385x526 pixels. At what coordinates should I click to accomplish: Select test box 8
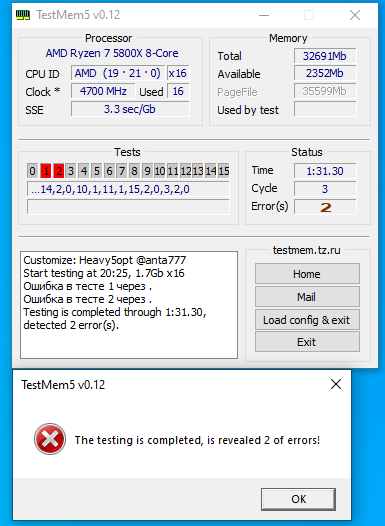(x=134, y=171)
